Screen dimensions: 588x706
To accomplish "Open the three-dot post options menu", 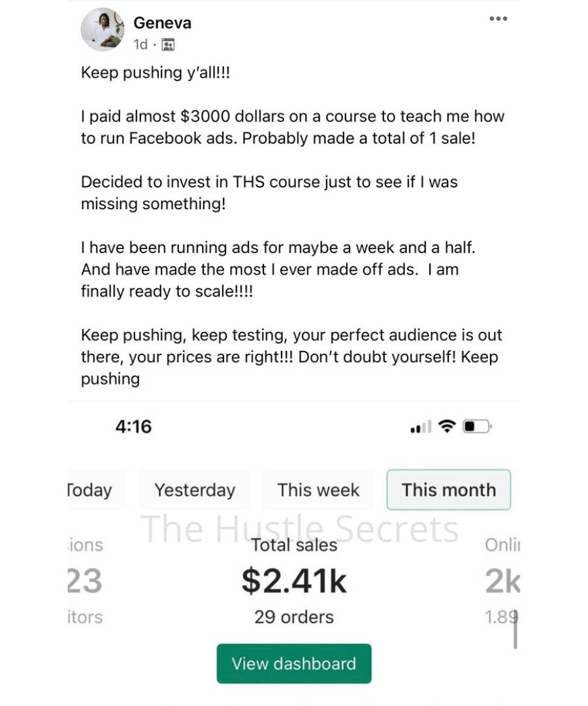I will click(498, 18).
